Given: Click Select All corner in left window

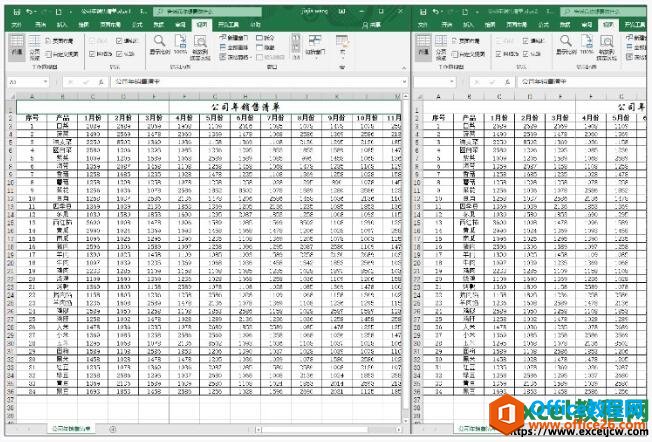Looking at the screenshot, I should [11, 96].
